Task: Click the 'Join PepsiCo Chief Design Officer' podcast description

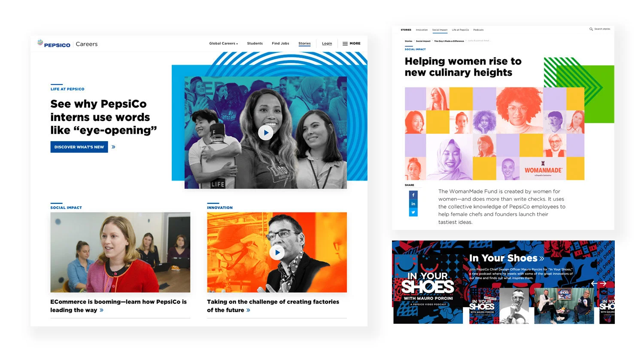Action: click(521, 274)
